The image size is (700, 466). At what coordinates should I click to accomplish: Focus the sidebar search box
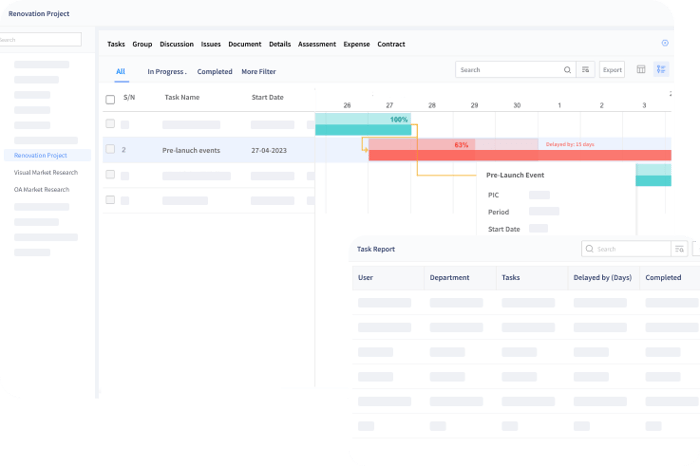[x=40, y=39]
